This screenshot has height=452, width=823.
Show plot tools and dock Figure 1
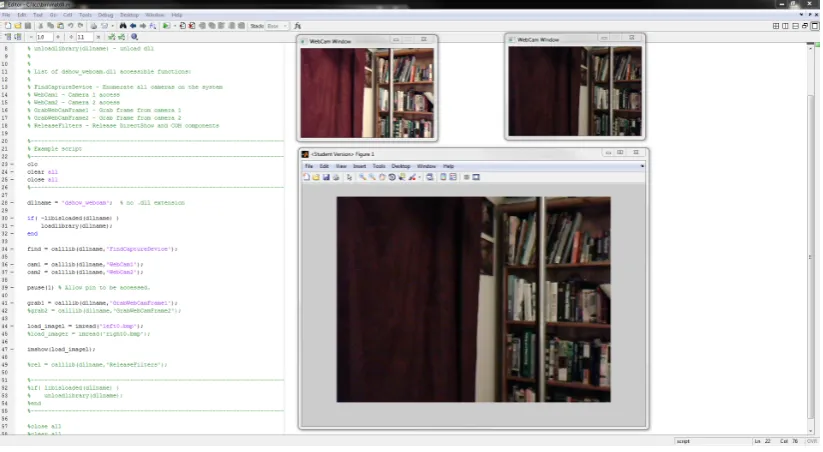click(476, 177)
